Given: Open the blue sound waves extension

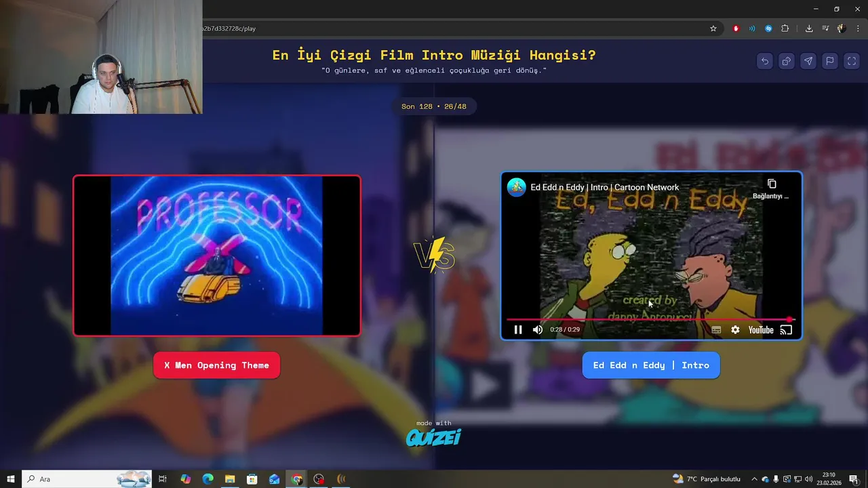Looking at the screenshot, I should click(x=752, y=28).
